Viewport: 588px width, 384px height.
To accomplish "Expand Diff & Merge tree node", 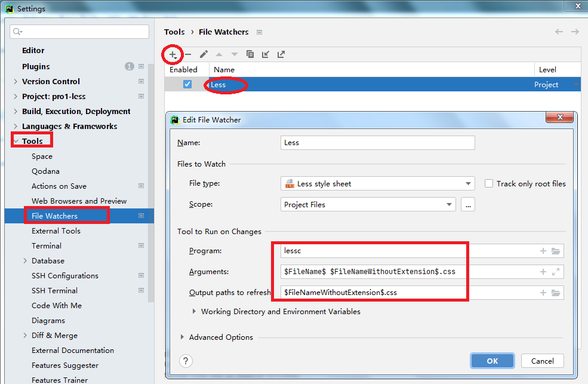I will point(25,335).
